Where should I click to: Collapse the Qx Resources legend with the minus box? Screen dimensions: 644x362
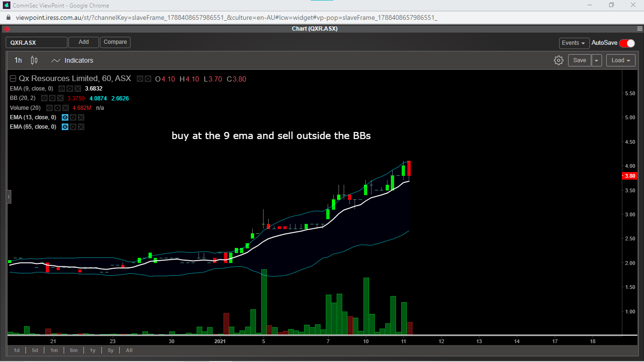13,79
